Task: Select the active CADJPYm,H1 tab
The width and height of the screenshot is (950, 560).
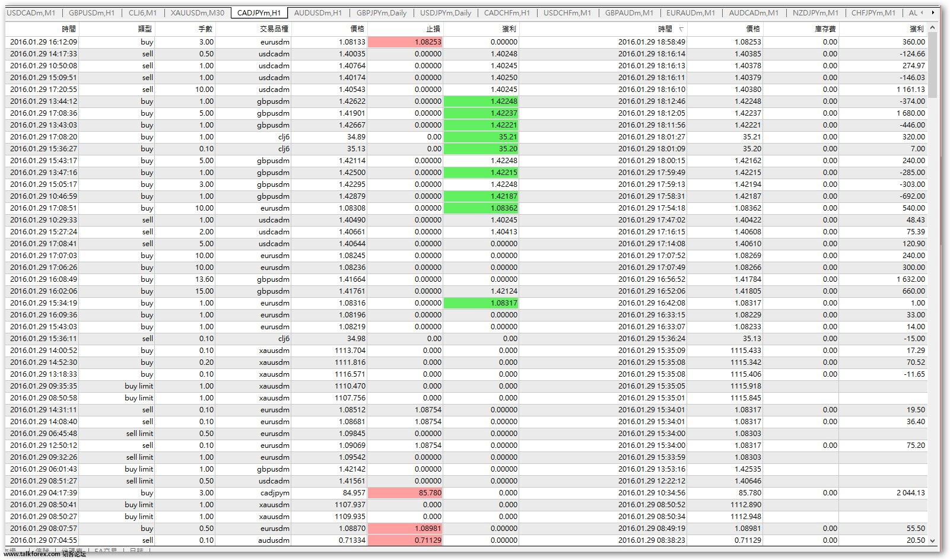Action: [259, 12]
